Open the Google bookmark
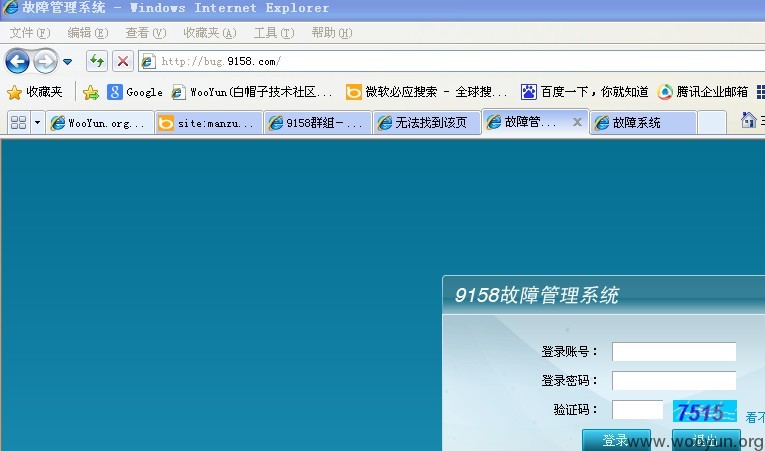Screen dimensions: 765x451 click(135, 92)
